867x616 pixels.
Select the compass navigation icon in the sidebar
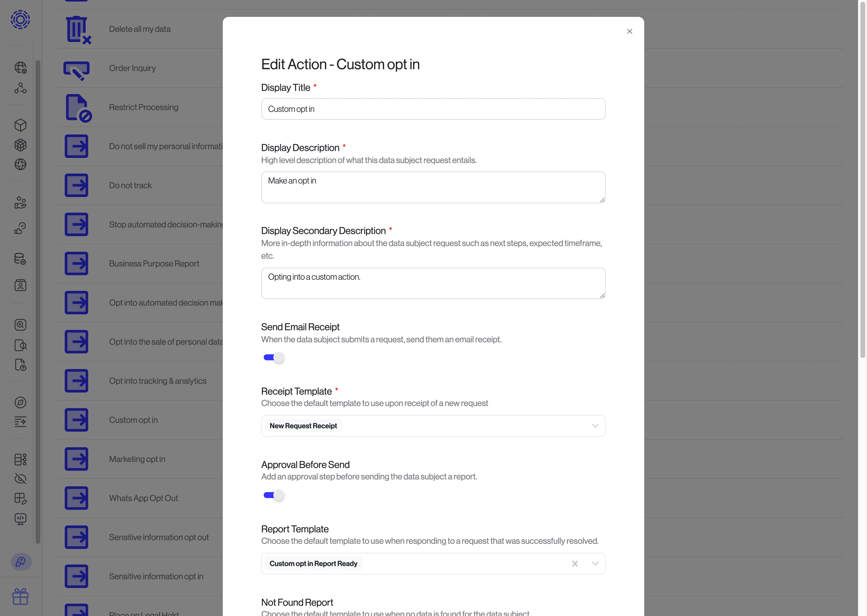point(20,402)
